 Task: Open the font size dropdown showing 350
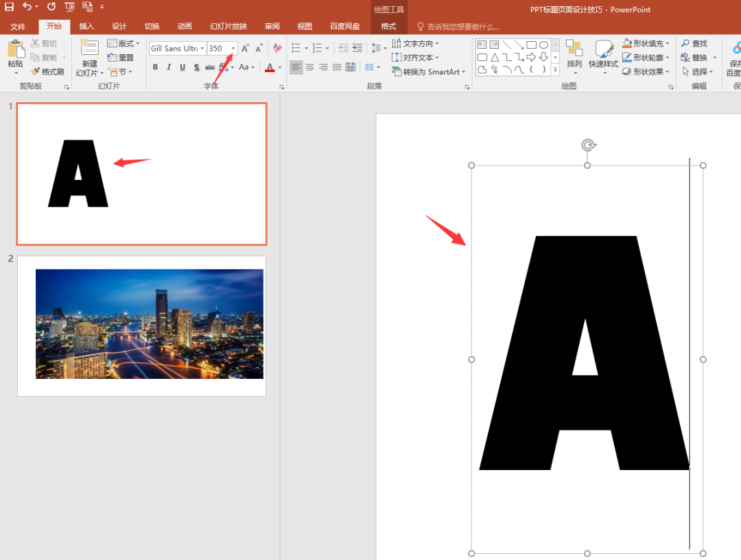[x=233, y=48]
